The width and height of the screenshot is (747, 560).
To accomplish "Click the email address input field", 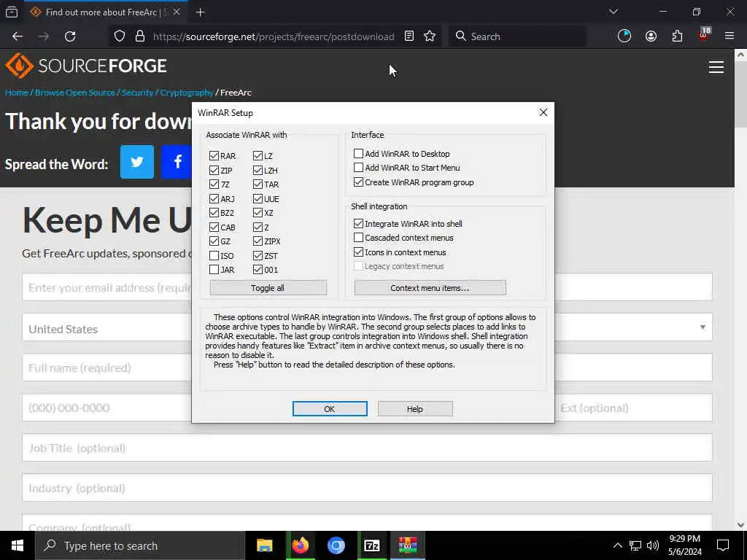I will 367,287.
